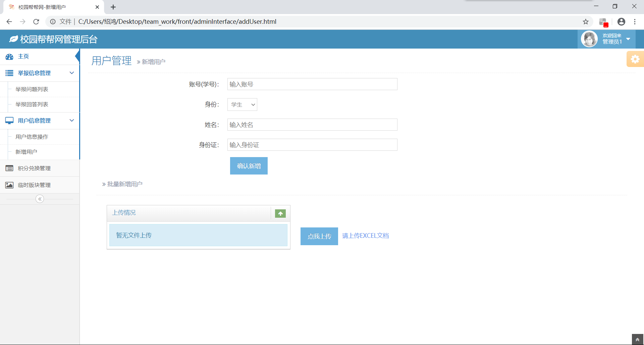Viewport: 644px width, 345px height.
Task: Open the orange settings gear panel
Action: (635, 59)
